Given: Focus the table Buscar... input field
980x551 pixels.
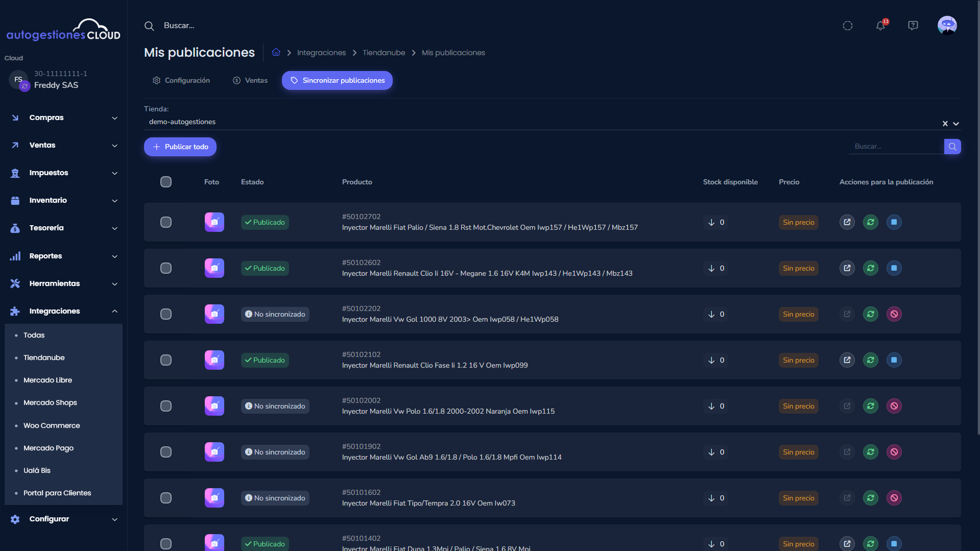Looking at the screenshot, I should tap(896, 147).
